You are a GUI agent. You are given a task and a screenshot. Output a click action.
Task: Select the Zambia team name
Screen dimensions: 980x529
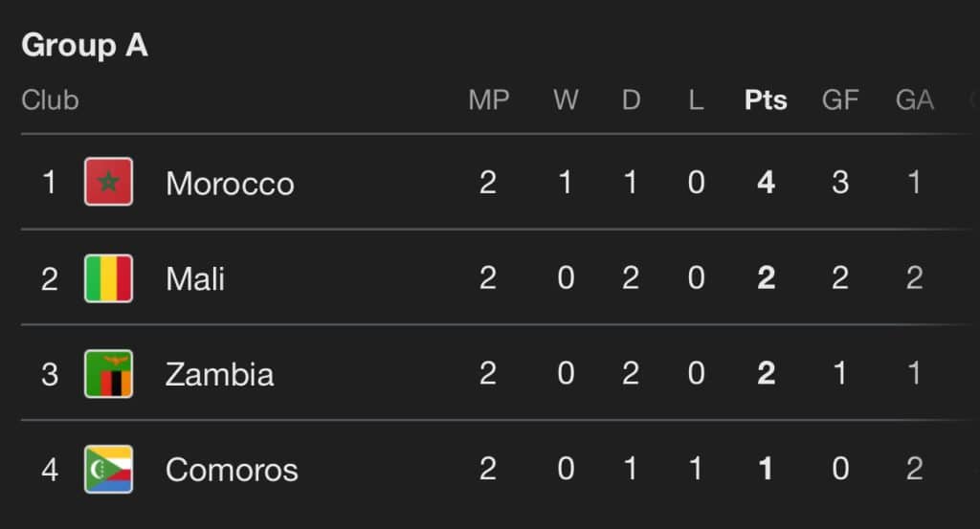[219, 374]
